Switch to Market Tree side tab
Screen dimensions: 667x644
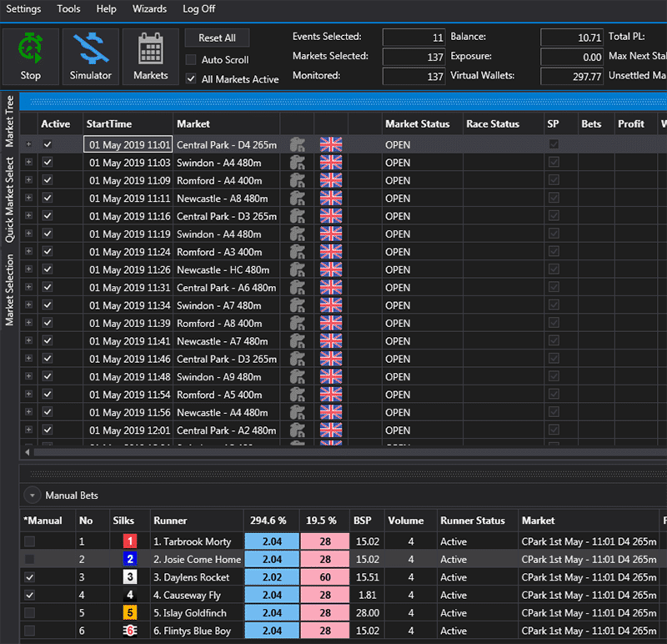[9, 121]
